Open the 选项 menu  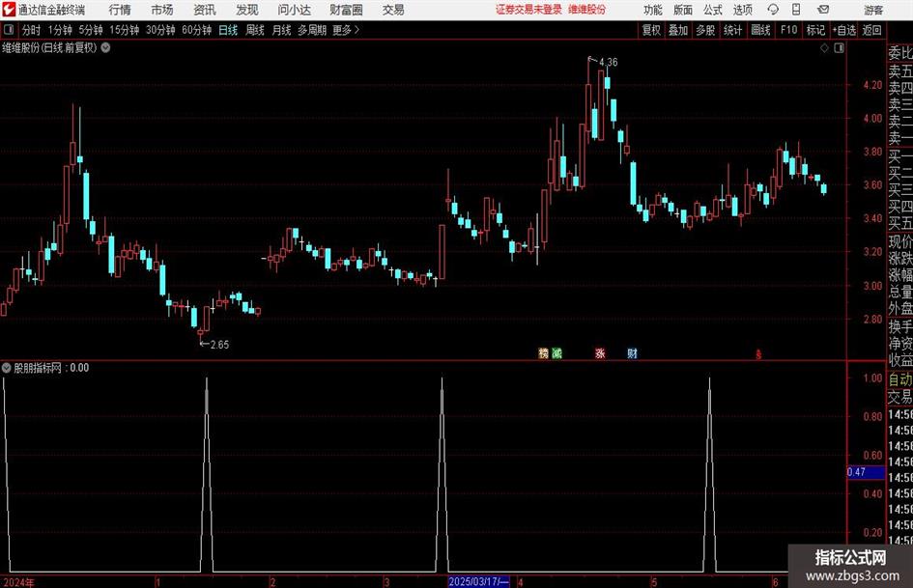pos(742,10)
